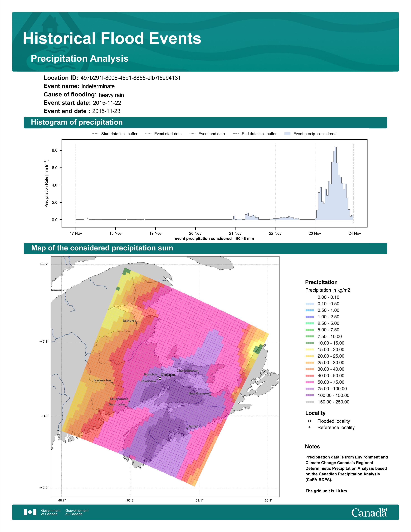411x532 pixels.
Task: Click the Canada wordmark in the footer
Action: 369,512
